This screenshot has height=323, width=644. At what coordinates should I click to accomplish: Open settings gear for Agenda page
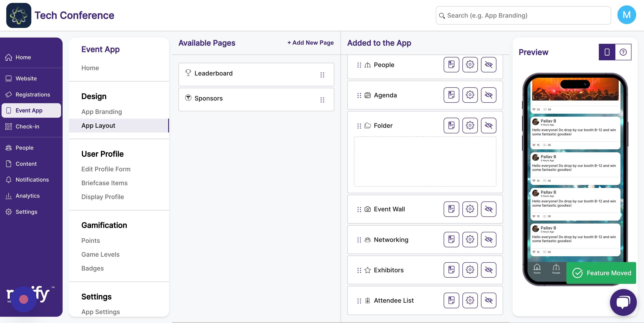(470, 95)
